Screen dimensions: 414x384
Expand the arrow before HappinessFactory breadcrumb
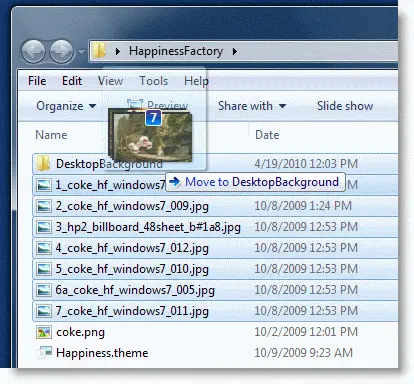[117, 51]
